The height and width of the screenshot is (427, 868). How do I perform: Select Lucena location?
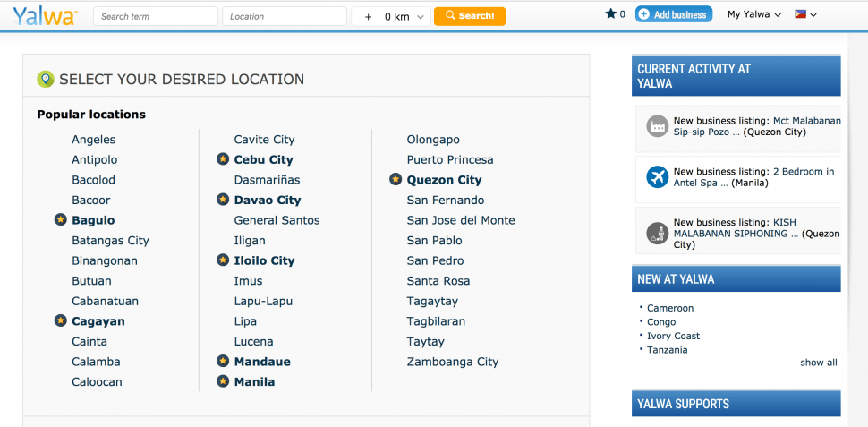[x=253, y=341]
